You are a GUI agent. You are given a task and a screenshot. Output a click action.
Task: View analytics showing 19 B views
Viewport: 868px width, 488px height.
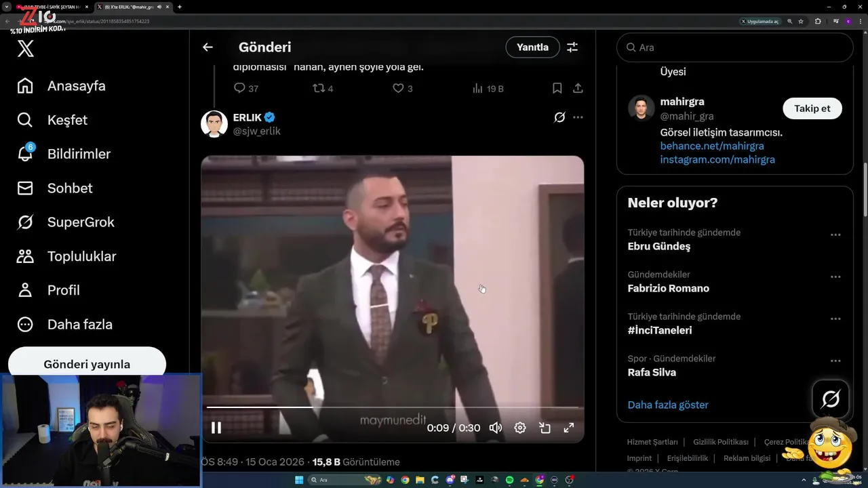488,88
